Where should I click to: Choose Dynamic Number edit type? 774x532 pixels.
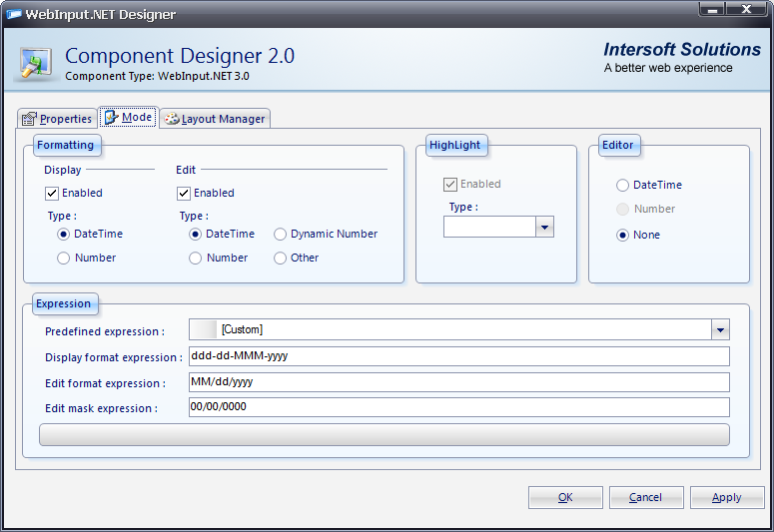click(281, 235)
